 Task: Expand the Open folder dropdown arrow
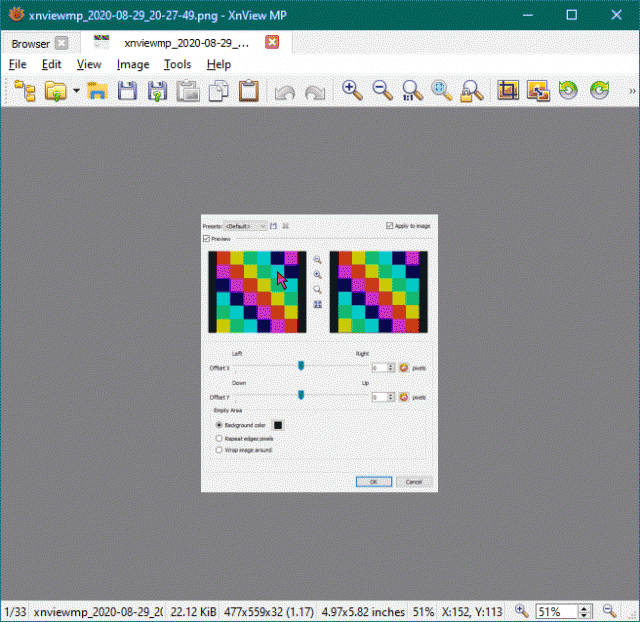[76, 91]
